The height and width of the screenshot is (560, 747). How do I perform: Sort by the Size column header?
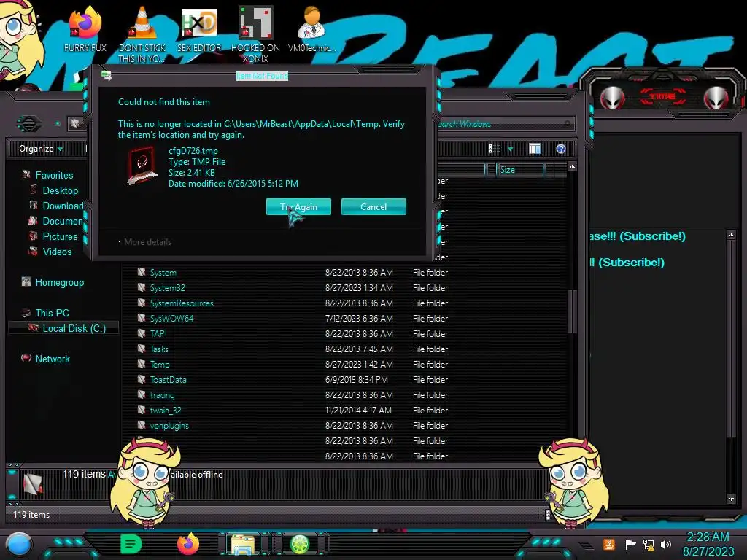pyautogui.click(x=520, y=169)
